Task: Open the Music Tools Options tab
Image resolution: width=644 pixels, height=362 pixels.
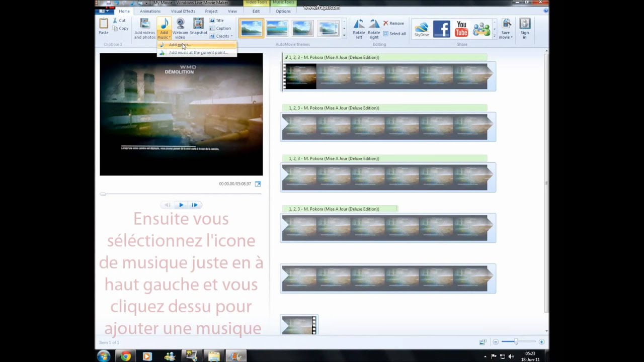Action: coord(283,11)
